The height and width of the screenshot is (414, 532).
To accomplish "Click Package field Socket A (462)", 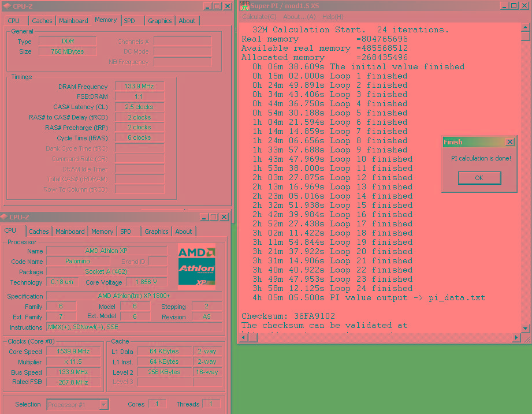I will [106, 271].
